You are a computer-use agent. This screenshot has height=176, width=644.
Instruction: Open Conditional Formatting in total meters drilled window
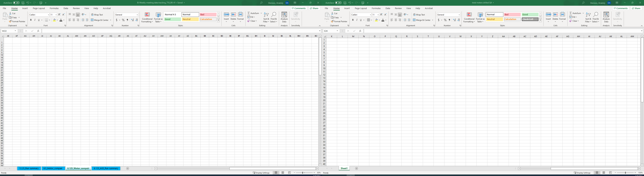(x=469, y=17)
